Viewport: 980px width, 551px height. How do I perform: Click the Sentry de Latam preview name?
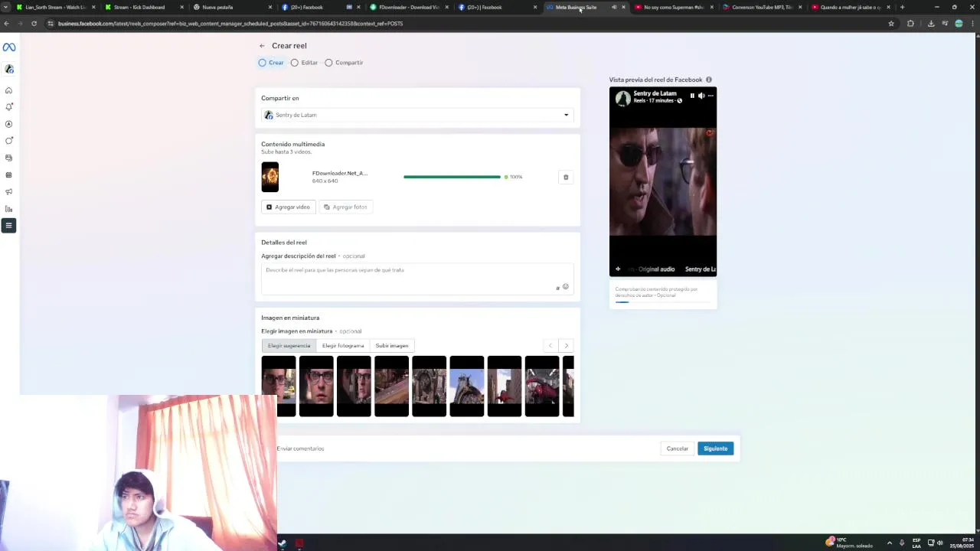[x=655, y=93]
